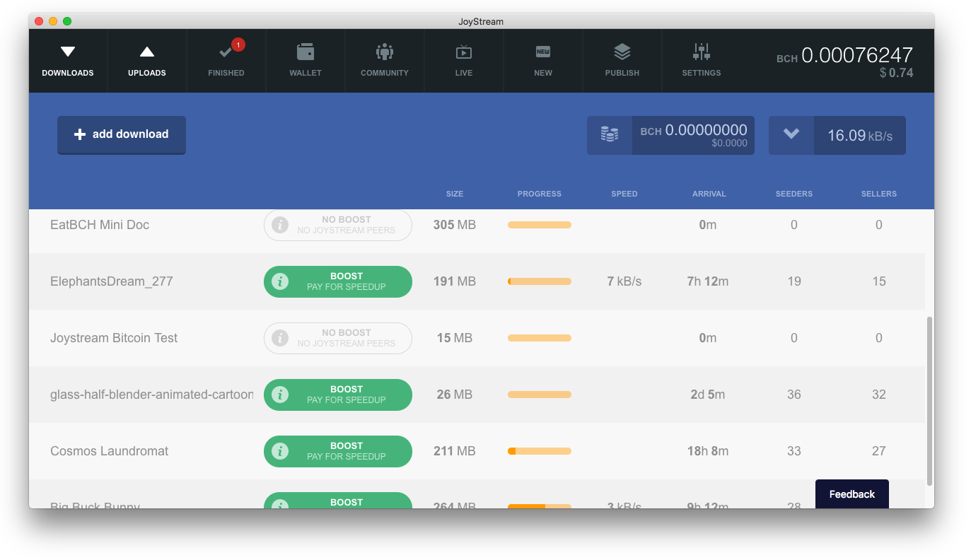The image size is (971, 560).
Task: Select the glass-half-blender-animated-cartoon title
Action: point(152,395)
